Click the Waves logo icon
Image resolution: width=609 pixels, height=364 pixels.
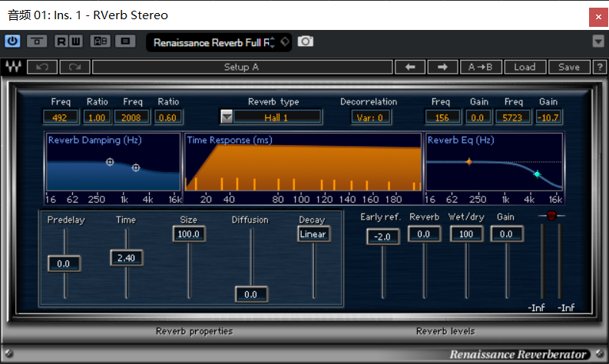coord(13,67)
